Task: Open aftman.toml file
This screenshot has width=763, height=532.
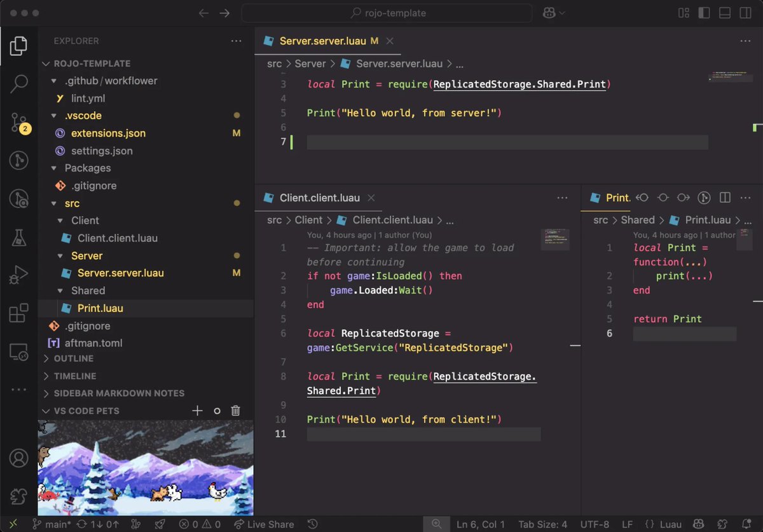Action: pyautogui.click(x=93, y=343)
